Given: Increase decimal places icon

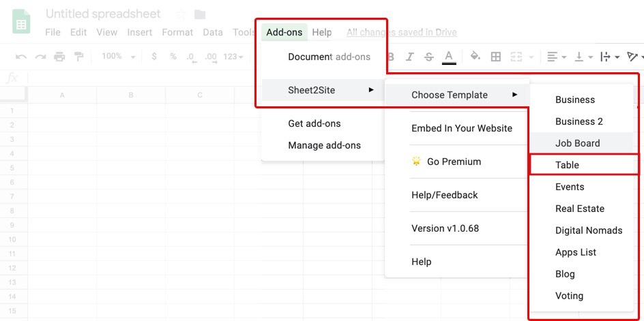Looking at the screenshot, I should [x=211, y=57].
